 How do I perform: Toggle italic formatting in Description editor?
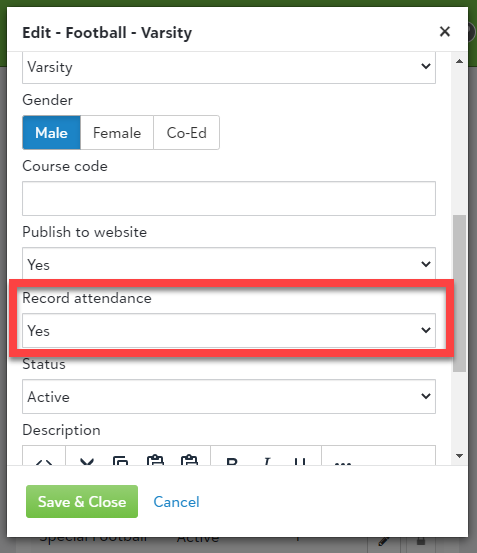pyautogui.click(x=267, y=461)
